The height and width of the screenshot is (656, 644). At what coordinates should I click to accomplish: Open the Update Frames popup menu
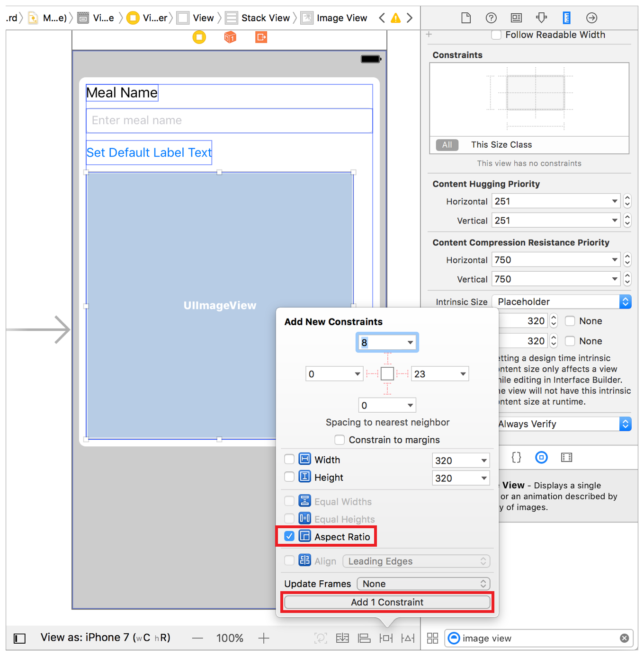(423, 584)
